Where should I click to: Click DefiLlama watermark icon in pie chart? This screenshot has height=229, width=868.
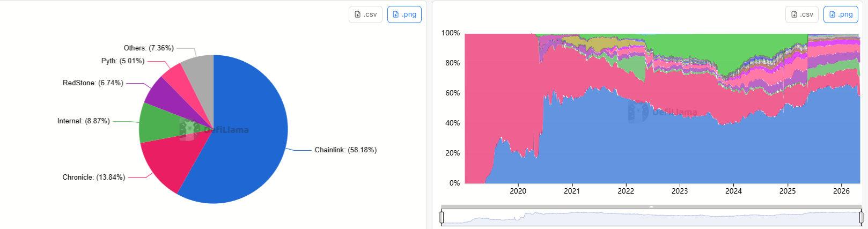(x=189, y=130)
